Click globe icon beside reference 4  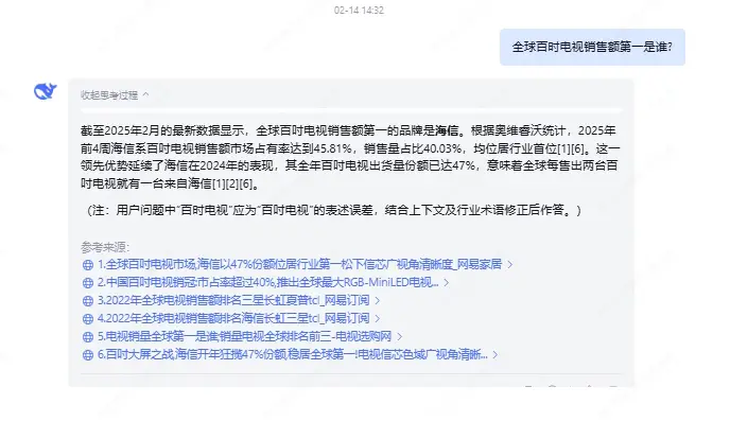click(88, 319)
